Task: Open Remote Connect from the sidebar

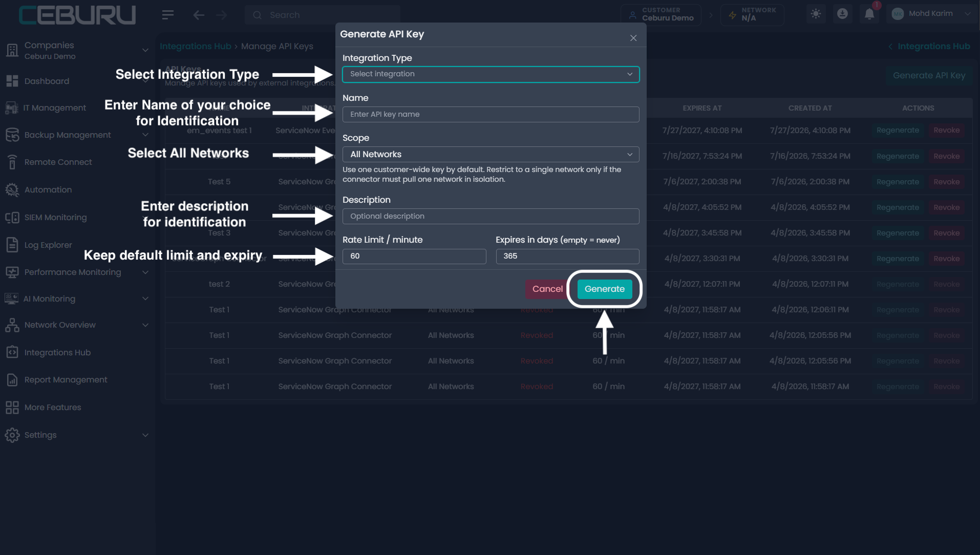Action: [x=58, y=162]
